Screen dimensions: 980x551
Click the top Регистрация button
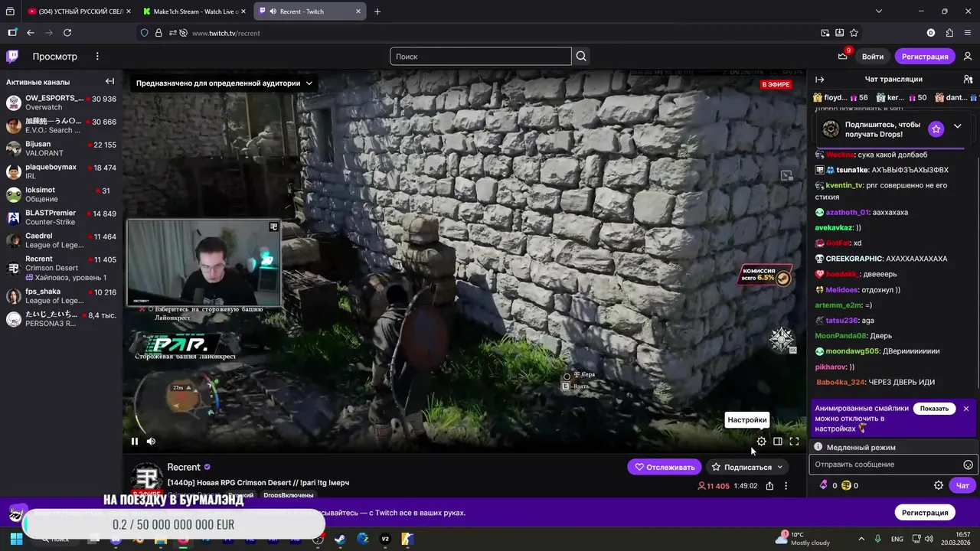pyautogui.click(x=925, y=56)
